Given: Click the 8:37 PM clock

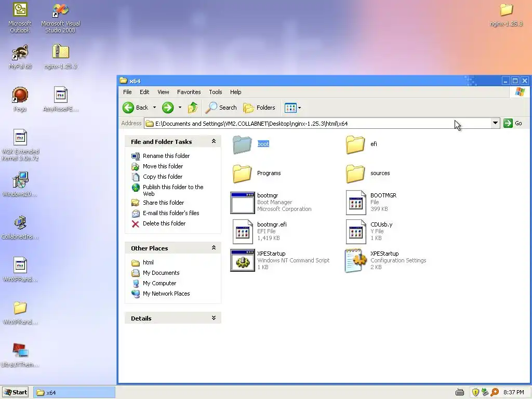Looking at the screenshot, I should point(513,393).
